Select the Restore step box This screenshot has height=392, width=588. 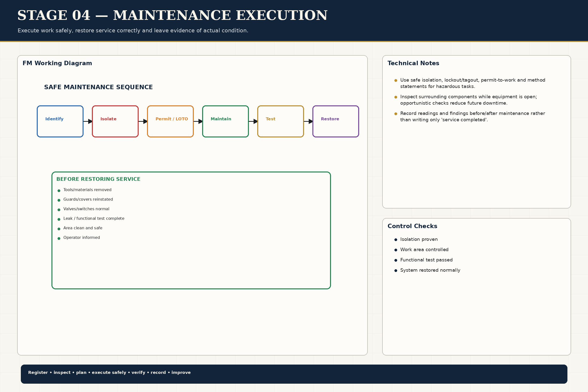[x=336, y=121]
